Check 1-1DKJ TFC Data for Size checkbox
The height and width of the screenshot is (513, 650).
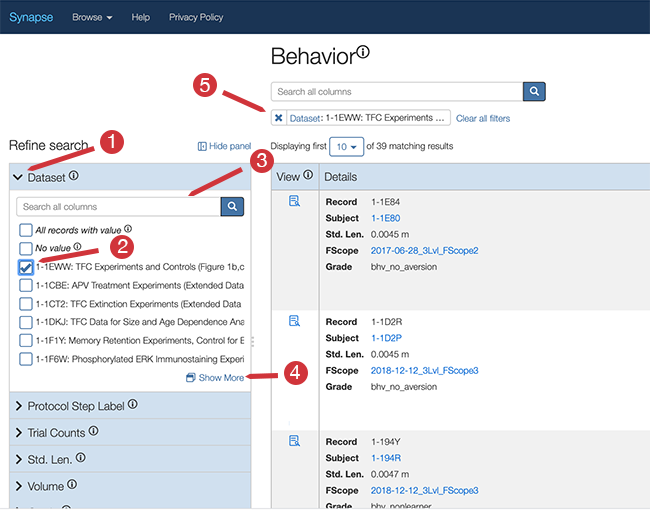pos(26,322)
